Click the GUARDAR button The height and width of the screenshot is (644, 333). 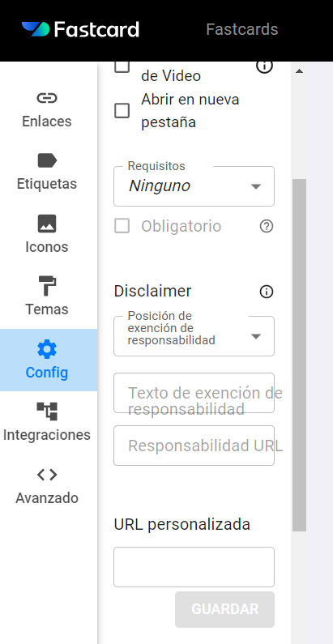pyautogui.click(x=224, y=609)
